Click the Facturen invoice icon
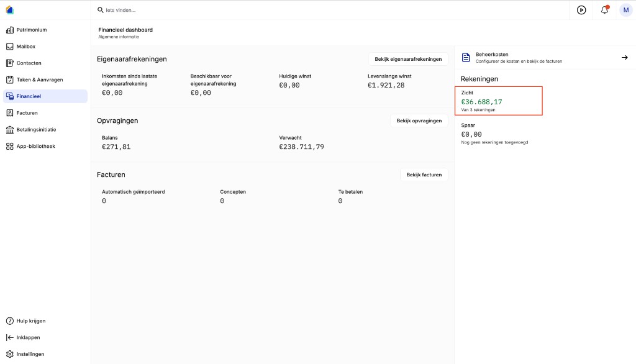This screenshot has width=636, height=364. click(x=10, y=113)
